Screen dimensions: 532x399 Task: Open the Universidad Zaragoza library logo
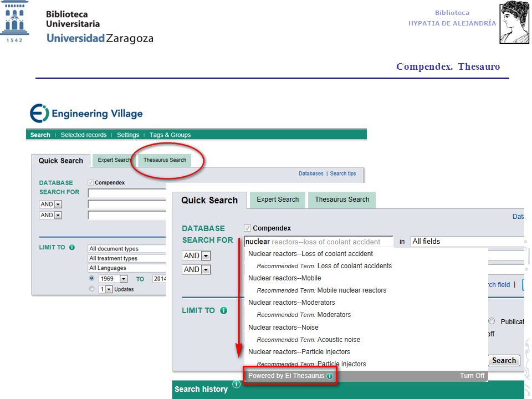[x=77, y=22]
